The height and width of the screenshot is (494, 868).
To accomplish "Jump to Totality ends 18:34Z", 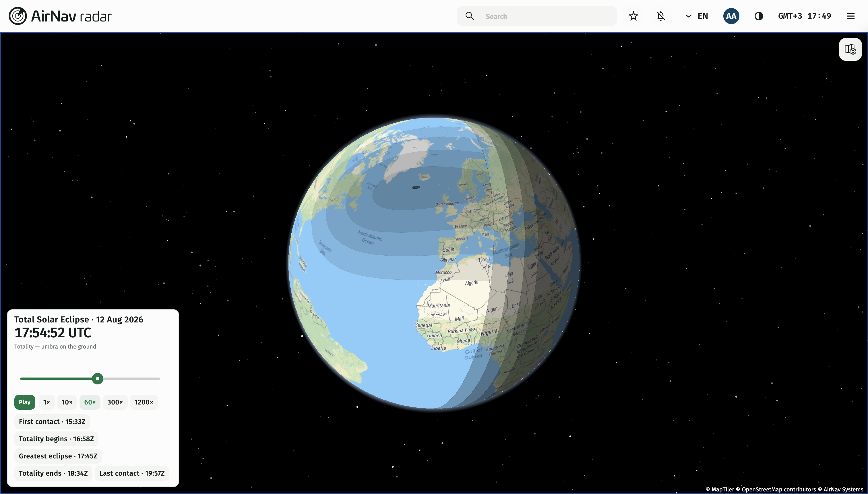I will click(x=53, y=473).
